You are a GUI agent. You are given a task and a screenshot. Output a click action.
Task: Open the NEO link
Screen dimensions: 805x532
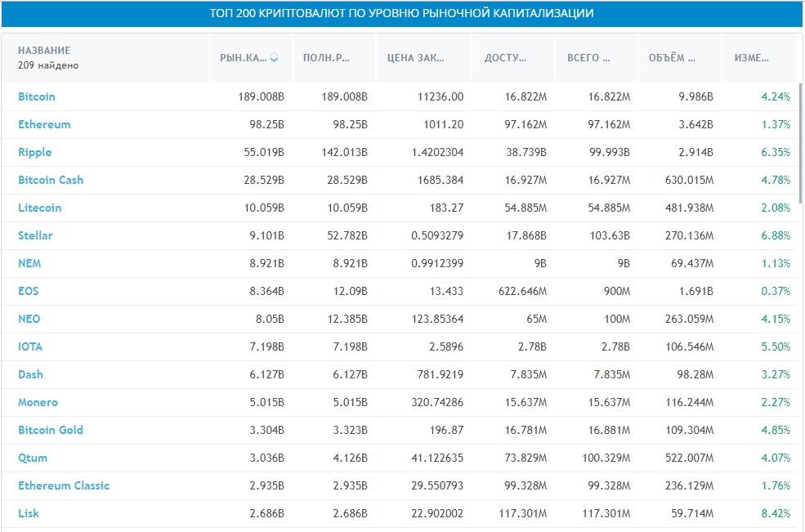pos(29,319)
